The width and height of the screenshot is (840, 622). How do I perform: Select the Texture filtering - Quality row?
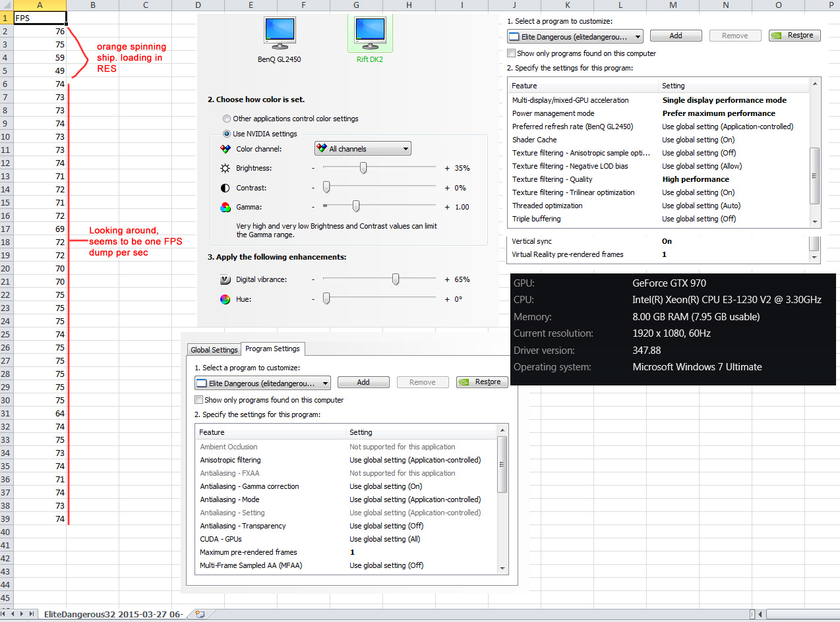[x=659, y=179]
